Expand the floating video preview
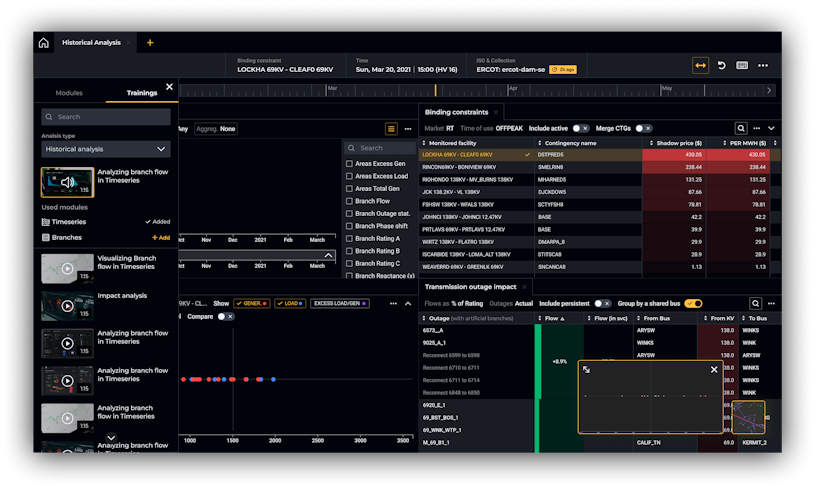 tap(586, 370)
